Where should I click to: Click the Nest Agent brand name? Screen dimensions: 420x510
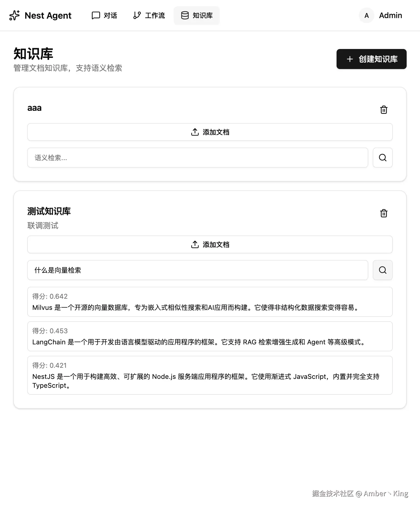(48, 16)
